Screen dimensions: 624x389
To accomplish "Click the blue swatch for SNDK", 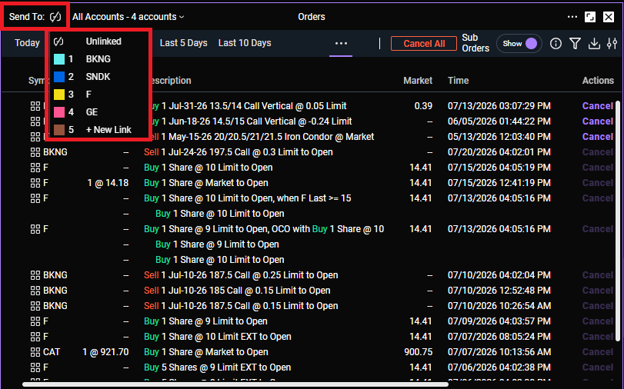I will (x=59, y=76).
